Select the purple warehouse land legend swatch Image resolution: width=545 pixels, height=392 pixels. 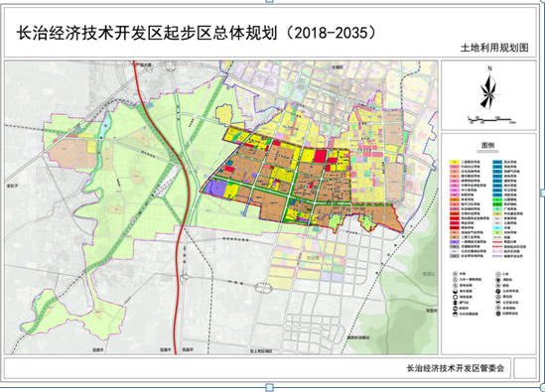[455, 242]
